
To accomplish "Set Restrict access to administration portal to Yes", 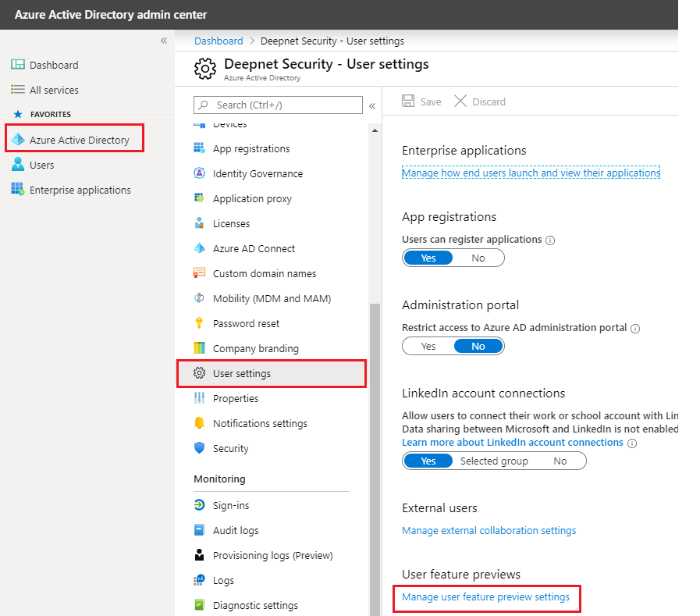I will coord(428,346).
